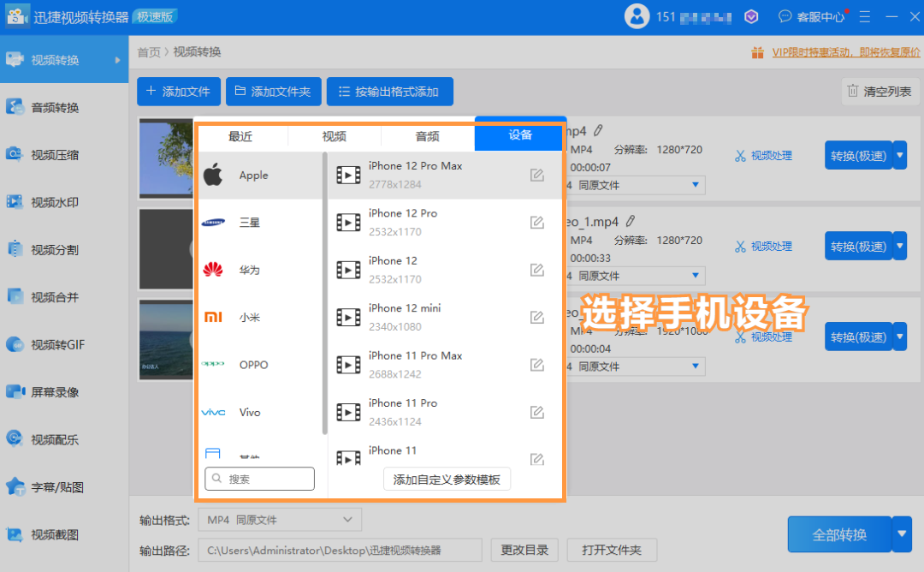Rename the eo_1.mp4 file with pencil icon
924x572 pixels.
pyautogui.click(x=631, y=221)
